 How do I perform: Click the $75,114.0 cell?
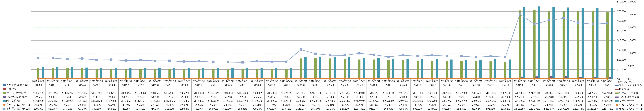(x=534, y=101)
